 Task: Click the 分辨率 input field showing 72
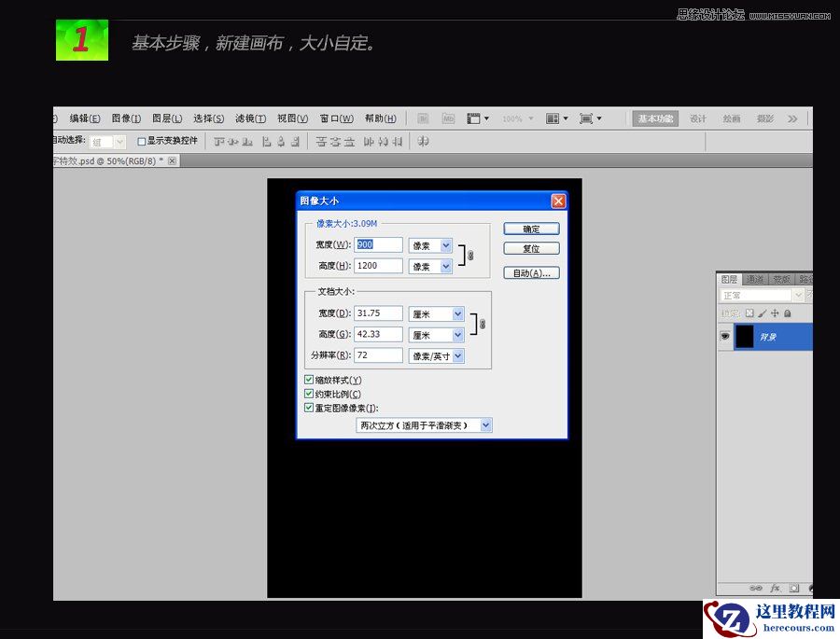tap(377, 355)
